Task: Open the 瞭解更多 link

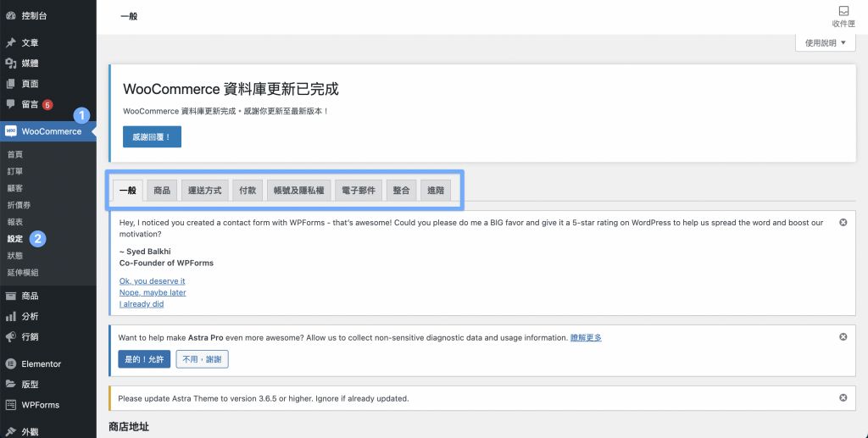Action: 587,337
